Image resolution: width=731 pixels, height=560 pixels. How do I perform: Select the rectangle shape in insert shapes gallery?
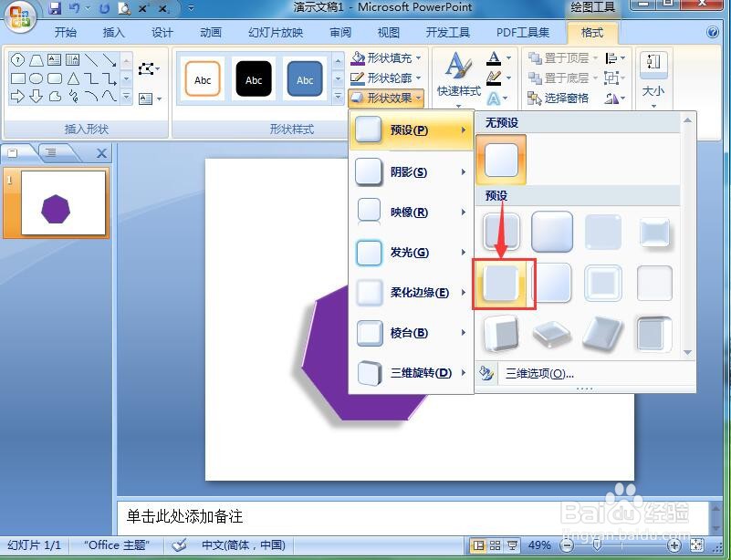click(18, 78)
